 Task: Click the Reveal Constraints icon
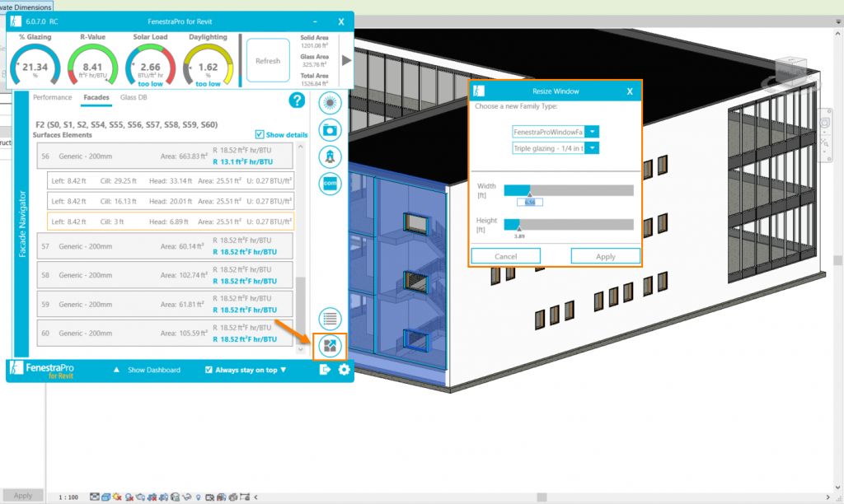point(245,497)
